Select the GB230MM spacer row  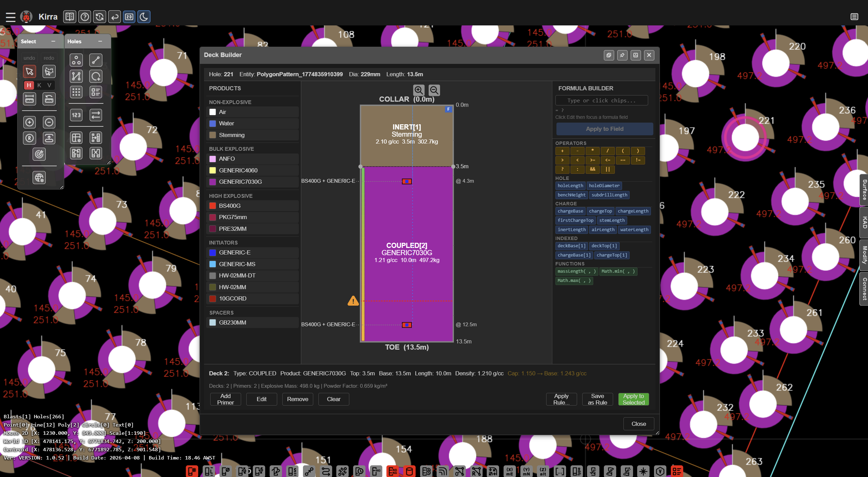(253, 322)
